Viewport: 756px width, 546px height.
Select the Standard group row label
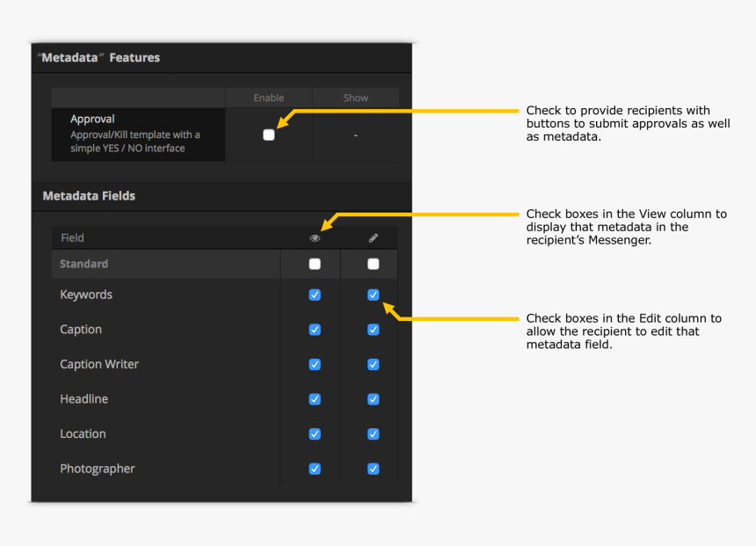pyautogui.click(x=84, y=264)
